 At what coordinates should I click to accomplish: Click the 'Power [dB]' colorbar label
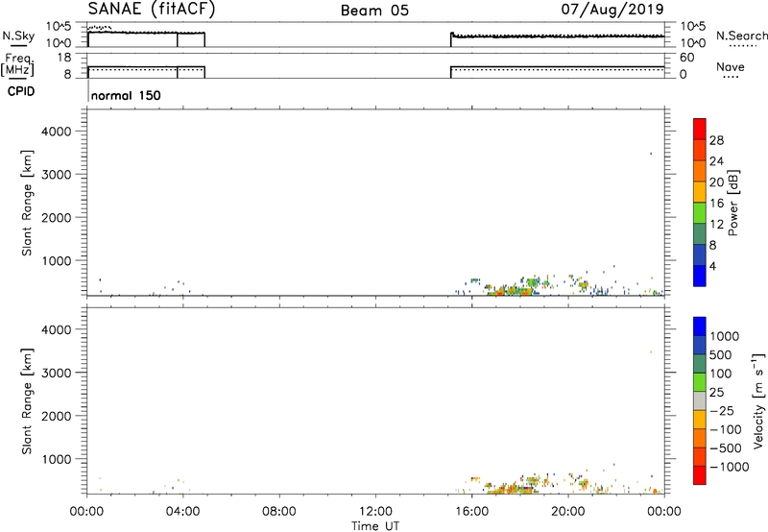pyautogui.click(x=732, y=203)
